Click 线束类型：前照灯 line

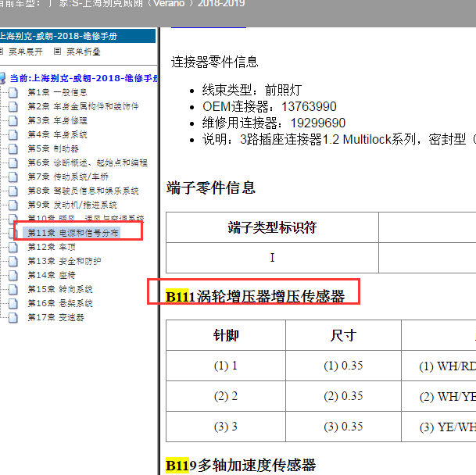pos(252,90)
